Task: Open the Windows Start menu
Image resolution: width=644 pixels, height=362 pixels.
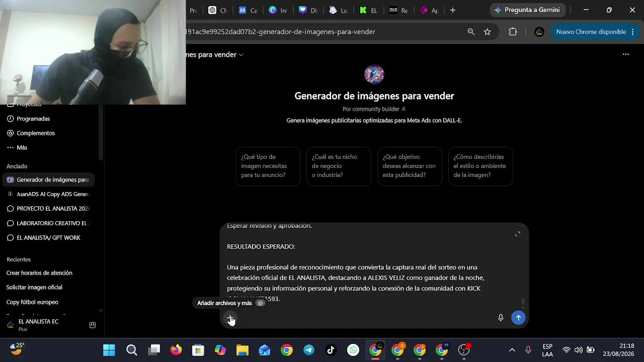Action: 109,350
